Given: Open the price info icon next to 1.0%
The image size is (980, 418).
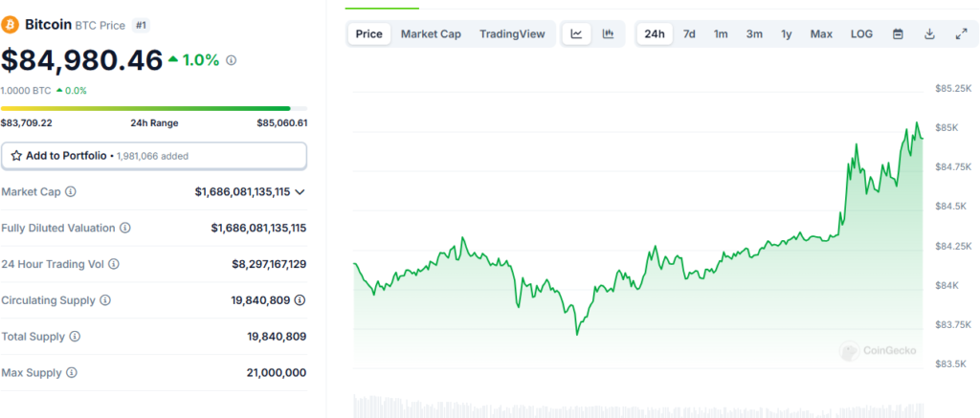Looking at the screenshot, I should (x=232, y=60).
